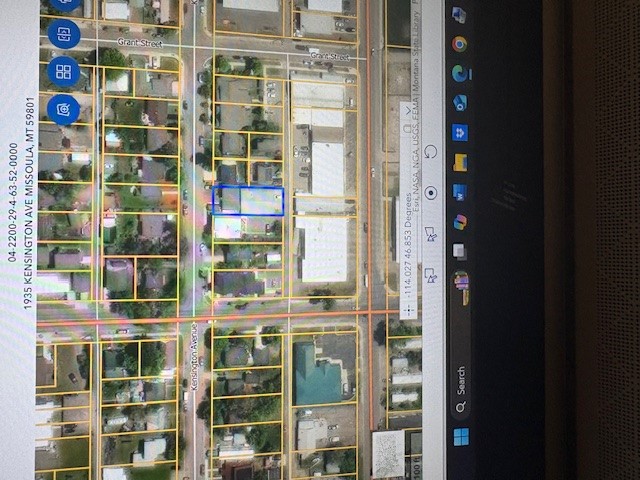Open the Windows Start menu
Screen dimensions: 640x480
point(461,436)
